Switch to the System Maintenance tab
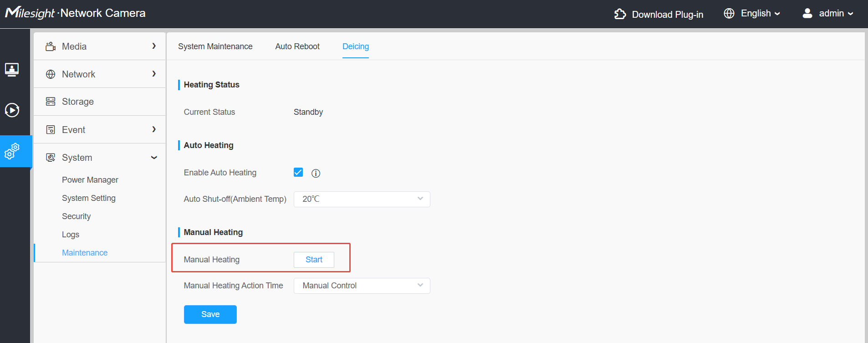868x343 pixels. [215, 46]
